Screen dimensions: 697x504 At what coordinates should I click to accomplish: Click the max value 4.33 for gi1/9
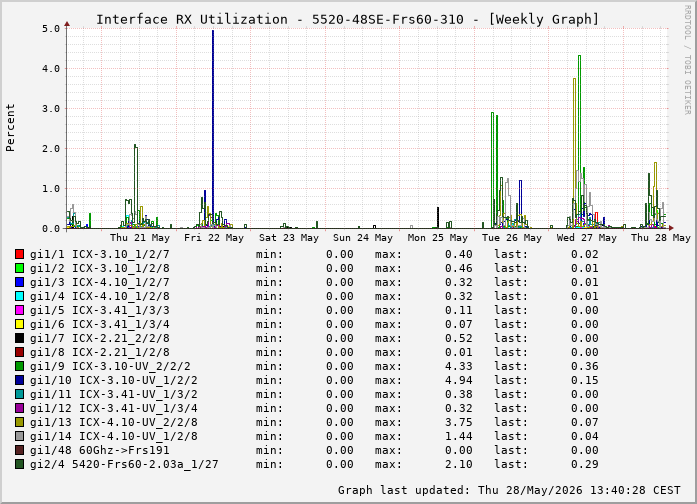[x=459, y=366]
